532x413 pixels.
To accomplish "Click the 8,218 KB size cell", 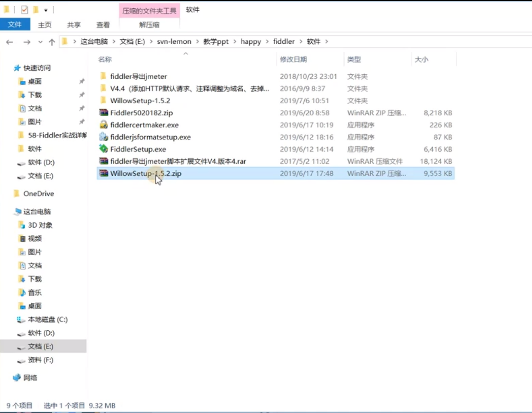I will pos(438,113).
